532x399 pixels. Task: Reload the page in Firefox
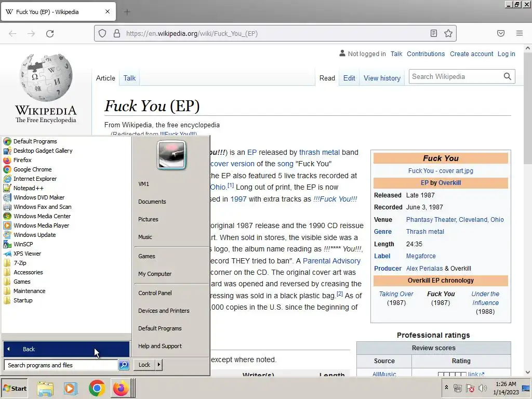[x=50, y=33]
